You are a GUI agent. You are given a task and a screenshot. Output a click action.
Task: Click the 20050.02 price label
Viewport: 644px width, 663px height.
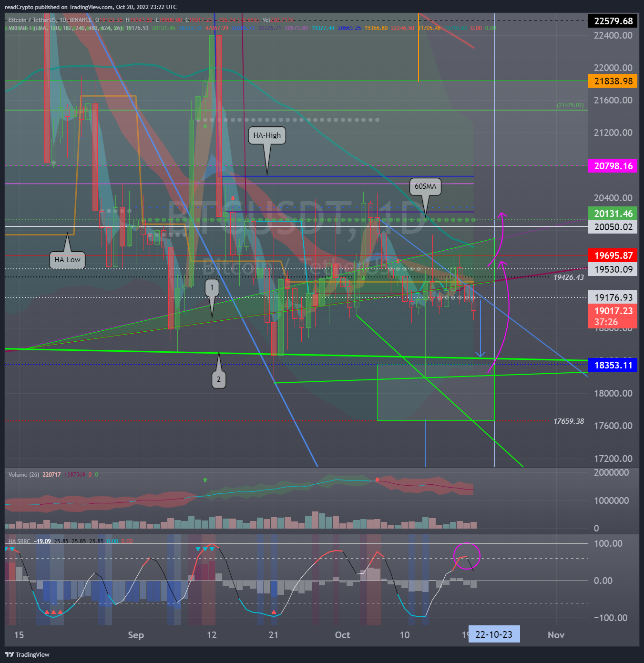pos(613,227)
